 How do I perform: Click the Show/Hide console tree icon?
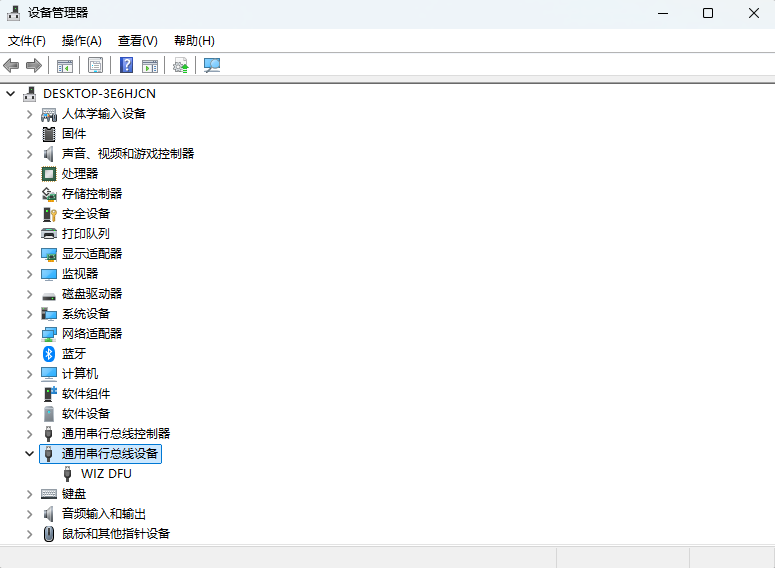point(64,66)
